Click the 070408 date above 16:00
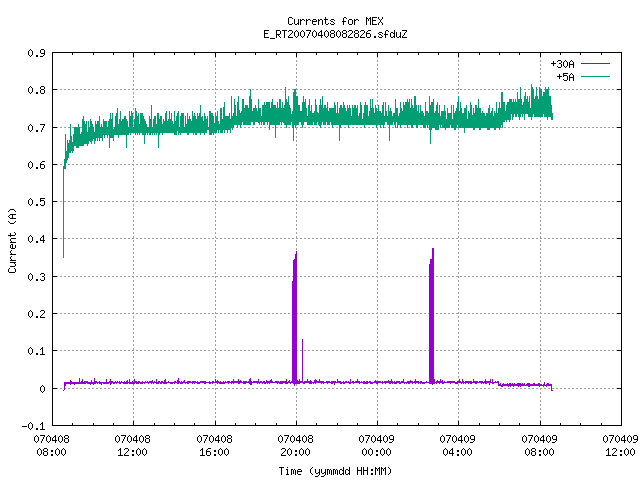The width and height of the screenshot is (640, 480). pos(214,440)
